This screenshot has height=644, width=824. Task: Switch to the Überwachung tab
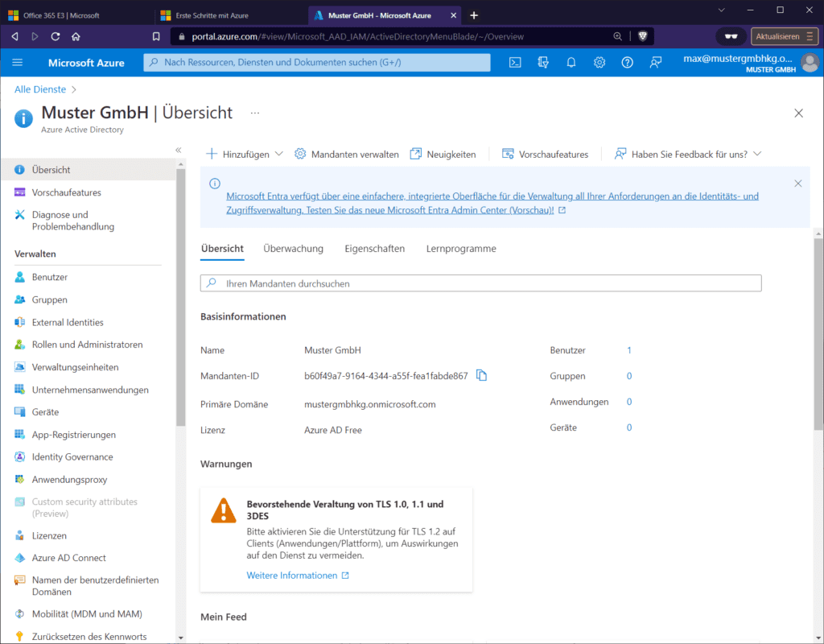[293, 249]
